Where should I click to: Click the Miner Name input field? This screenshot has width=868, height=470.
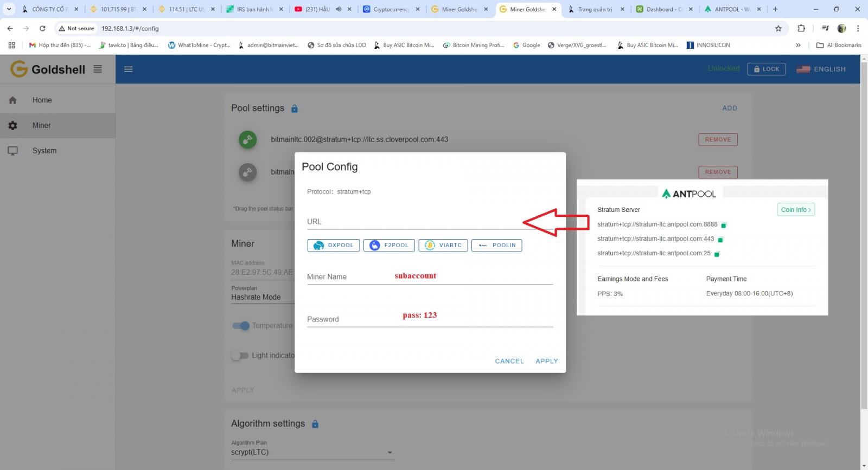pyautogui.click(x=430, y=276)
